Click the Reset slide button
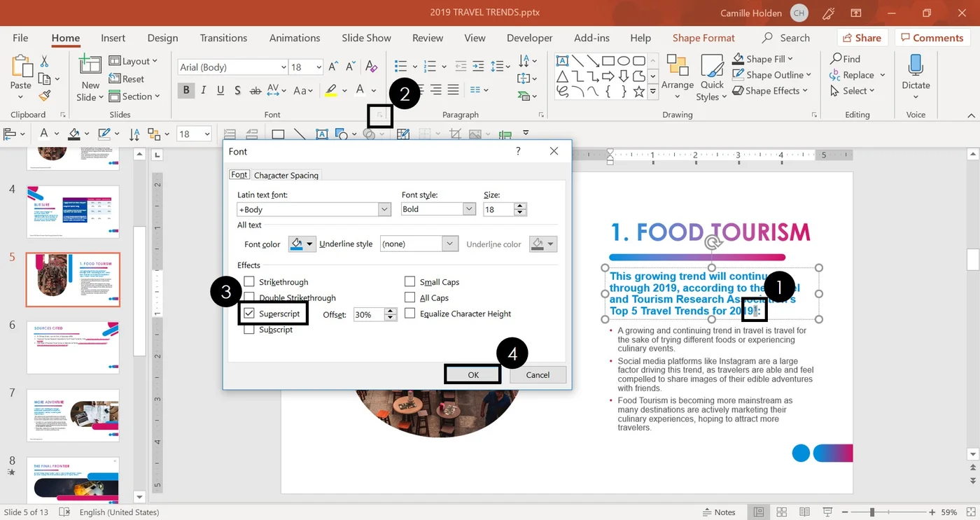This screenshot has height=520, width=980. click(127, 79)
